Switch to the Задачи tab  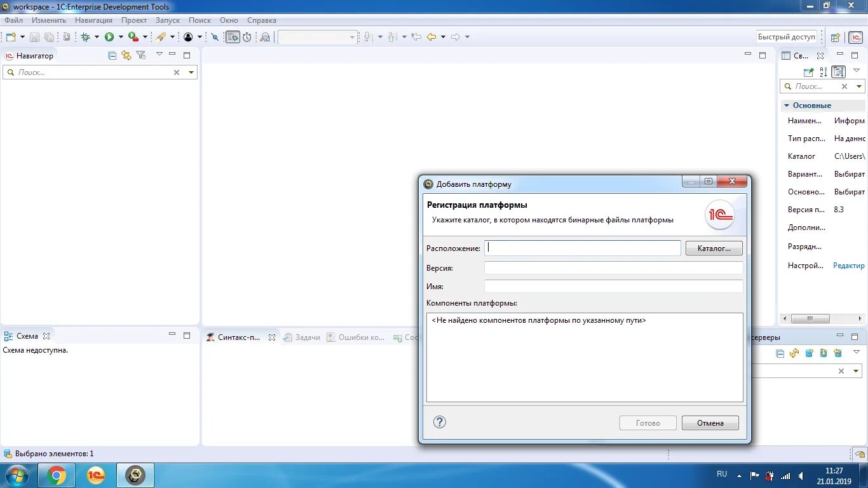point(302,337)
